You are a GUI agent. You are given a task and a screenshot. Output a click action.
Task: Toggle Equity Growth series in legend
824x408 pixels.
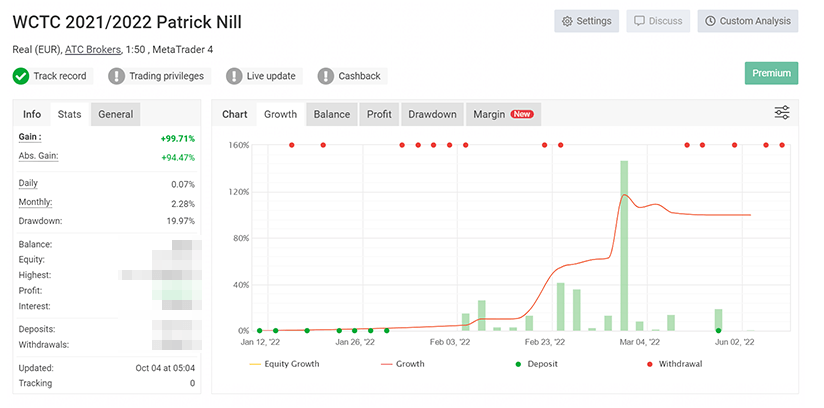284,364
